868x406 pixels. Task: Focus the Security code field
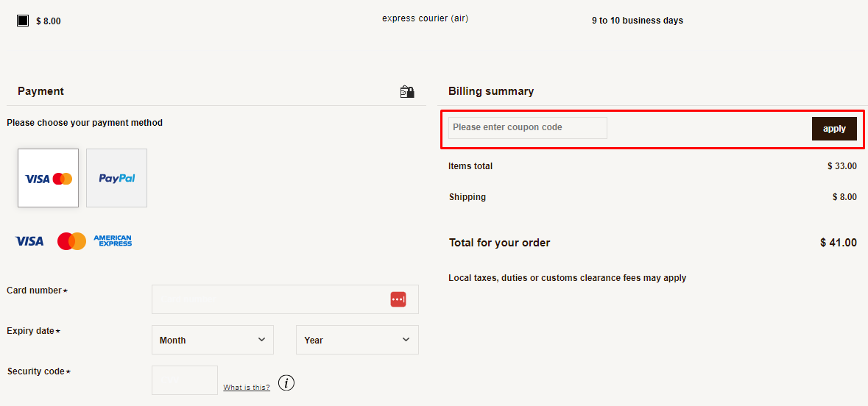[185, 380]
